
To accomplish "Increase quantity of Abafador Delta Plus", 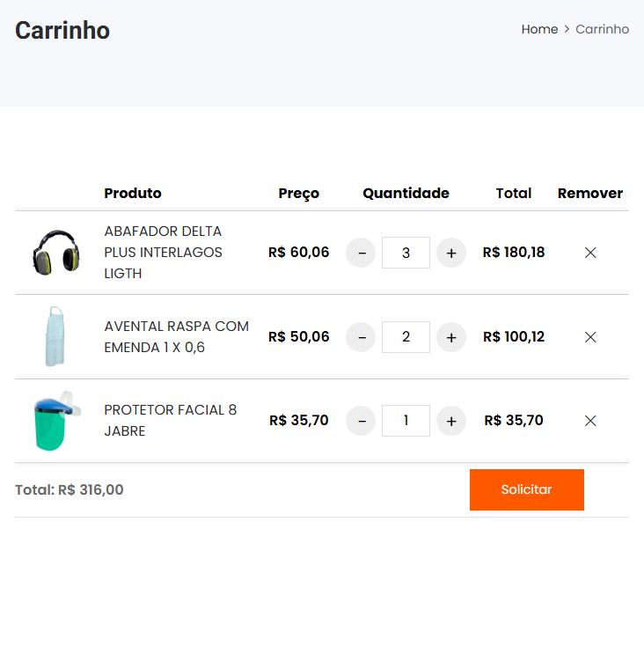I will point(451,253).
